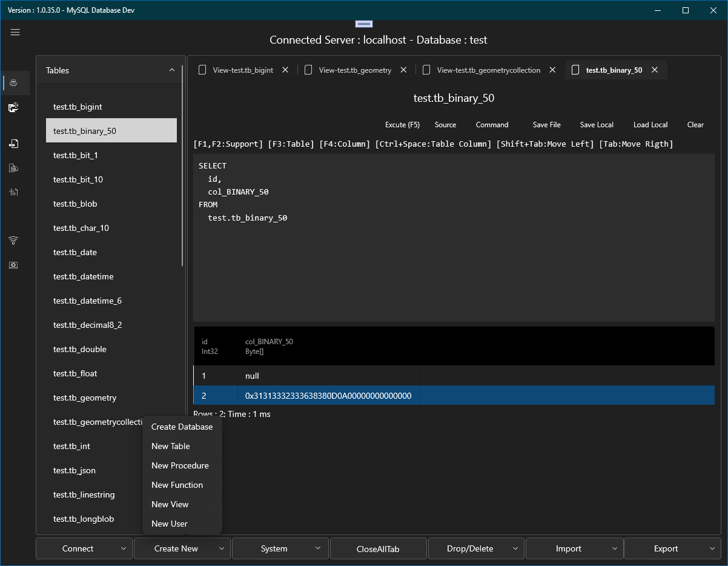
Task: Choose New User from popup menu
Action: click(x=182, y=524)
